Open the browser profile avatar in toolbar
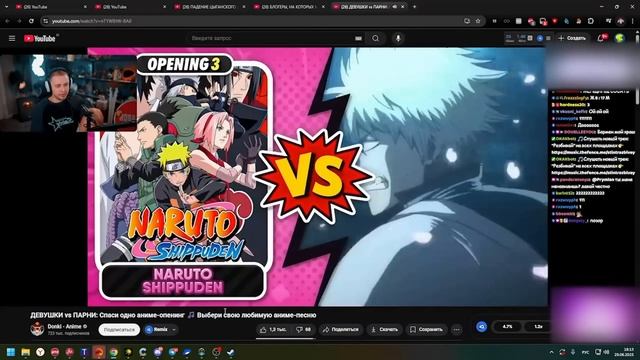Viewport: 640px width, 360px height. [621, 21]
